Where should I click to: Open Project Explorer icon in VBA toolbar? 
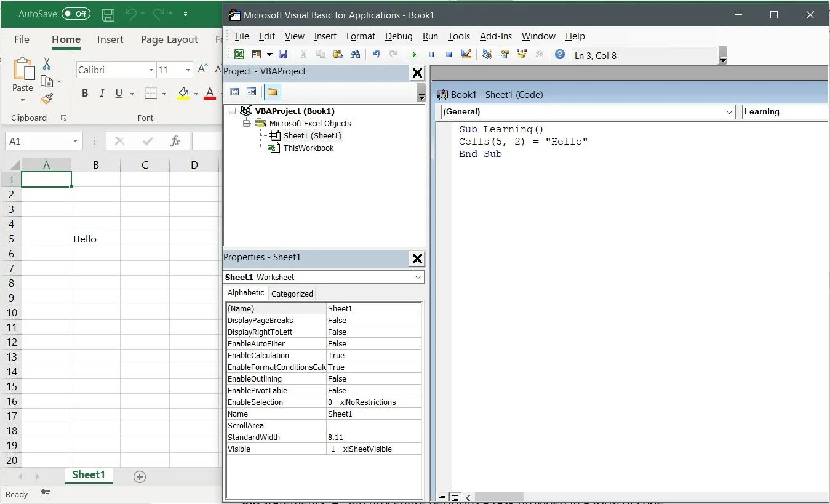487,55
